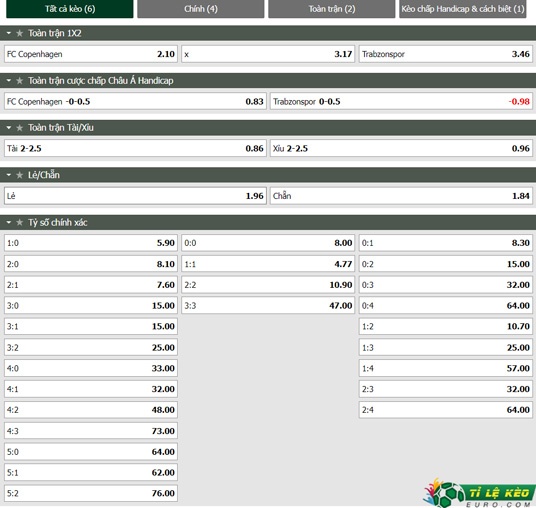Select score 5:0 at 64.00
This screenshot has width=536, height=508.
tap(91, 452)
